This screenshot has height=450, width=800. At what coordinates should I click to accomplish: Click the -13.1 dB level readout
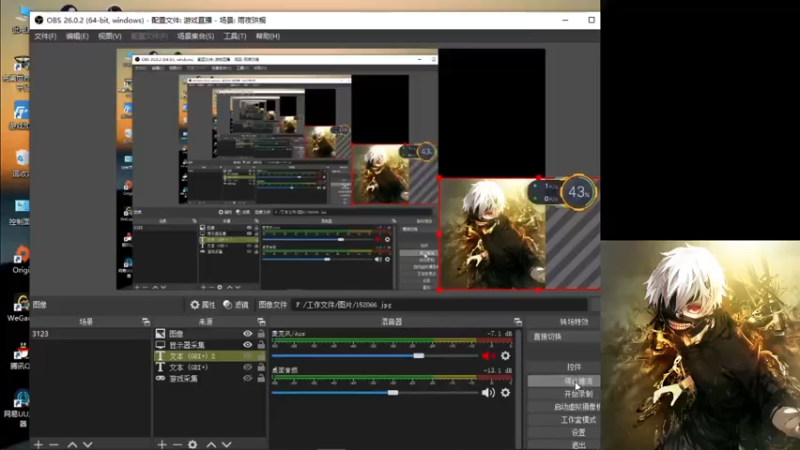coord(498,370)
